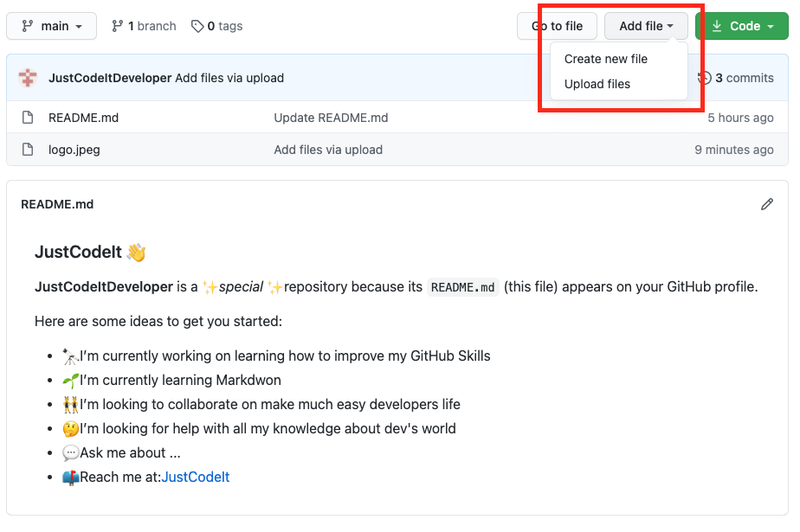Click the branch icon in main button

(28, 26)
